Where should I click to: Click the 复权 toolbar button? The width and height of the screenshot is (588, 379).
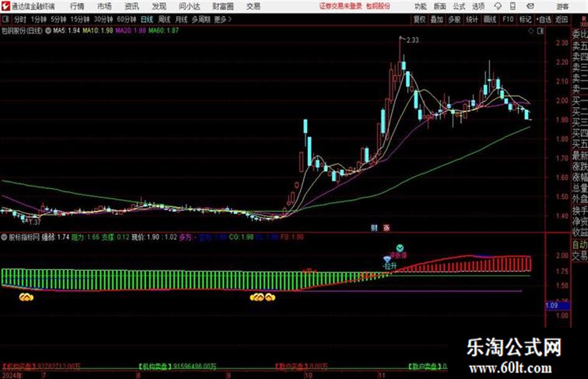tap(419, 19)
